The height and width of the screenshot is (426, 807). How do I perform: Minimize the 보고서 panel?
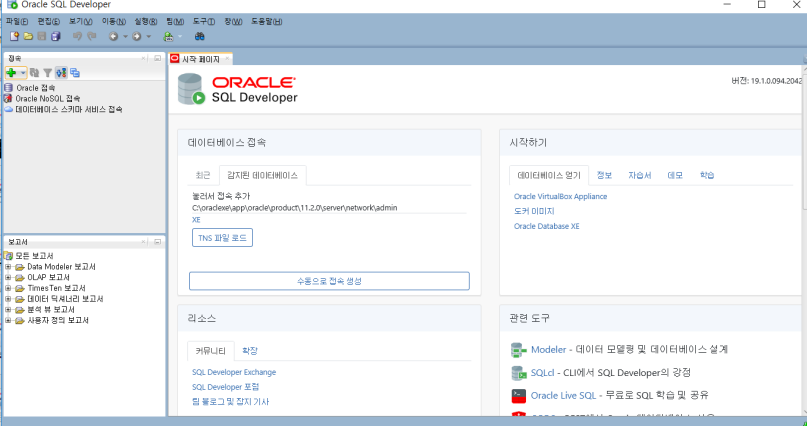pos(157,242)
